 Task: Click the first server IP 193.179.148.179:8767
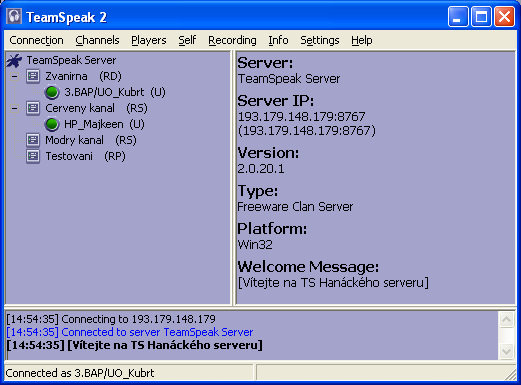(302, 117)
